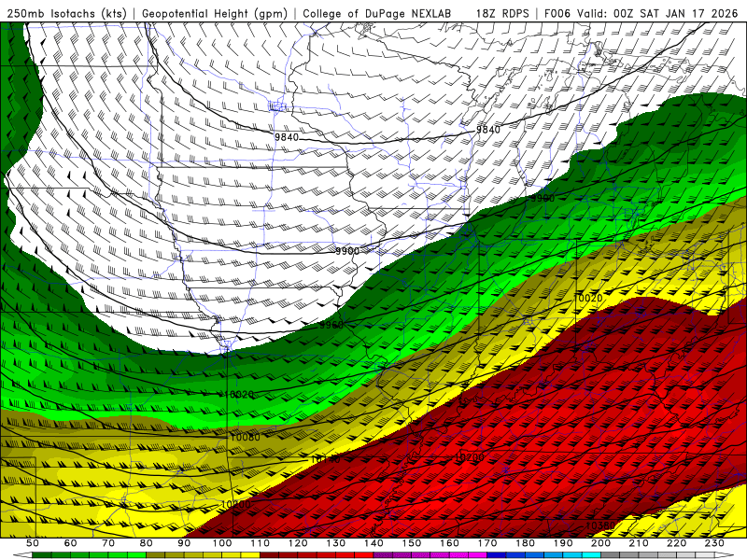Click the 220 kts legend value
This screenshot has height=560, width=747.
pyautogui.click(x=676, y=543)
